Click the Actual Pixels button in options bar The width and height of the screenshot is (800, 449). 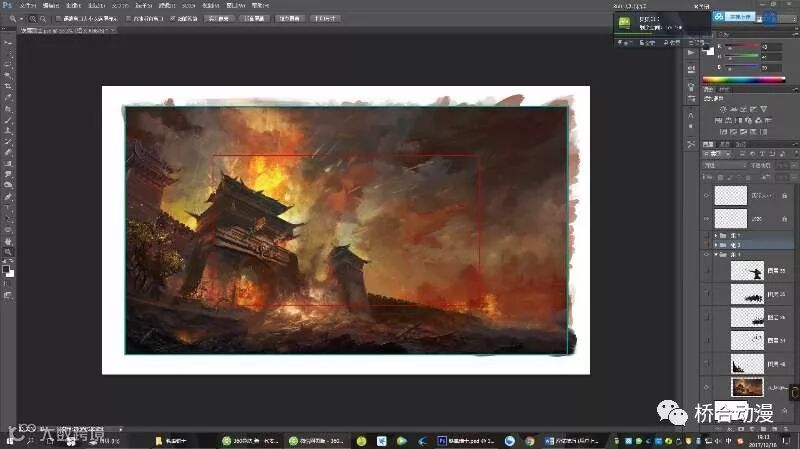(219, 19)
